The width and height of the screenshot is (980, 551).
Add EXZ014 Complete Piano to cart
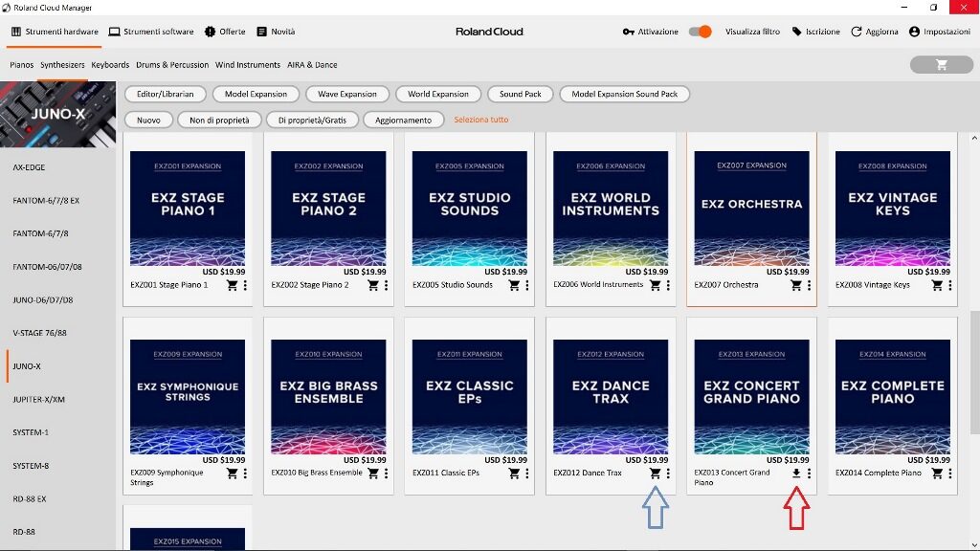(937, 473)
